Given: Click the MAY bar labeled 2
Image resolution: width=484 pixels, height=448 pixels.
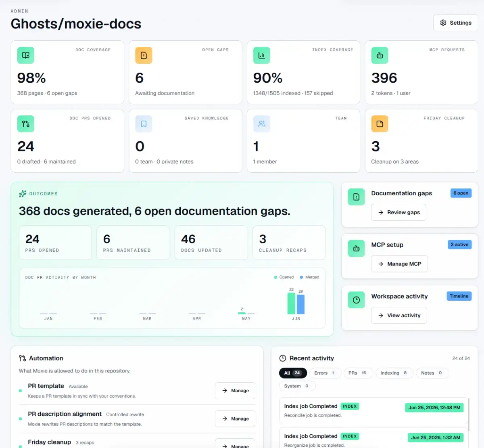Looking at the screenshot, I should tap(242, 313).
